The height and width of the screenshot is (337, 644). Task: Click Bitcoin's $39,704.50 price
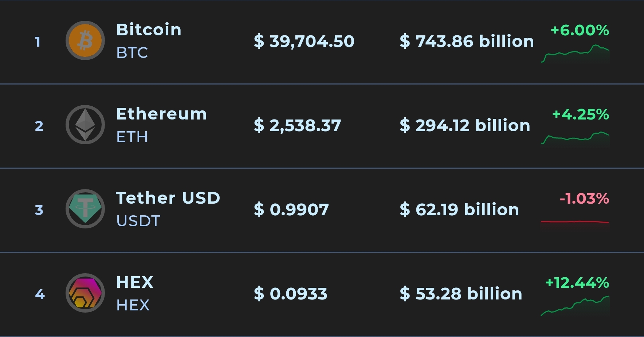point(304,41)
